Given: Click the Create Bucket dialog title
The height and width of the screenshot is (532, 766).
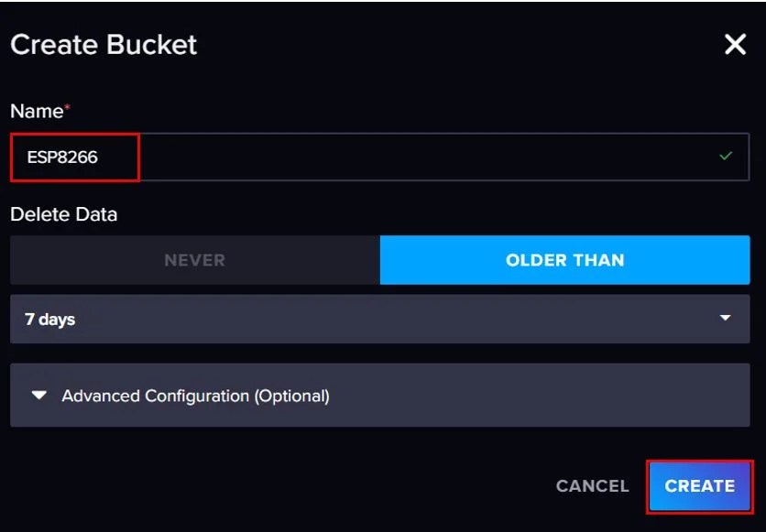Looking at the screenshot, I should click(x=103, y=44).
